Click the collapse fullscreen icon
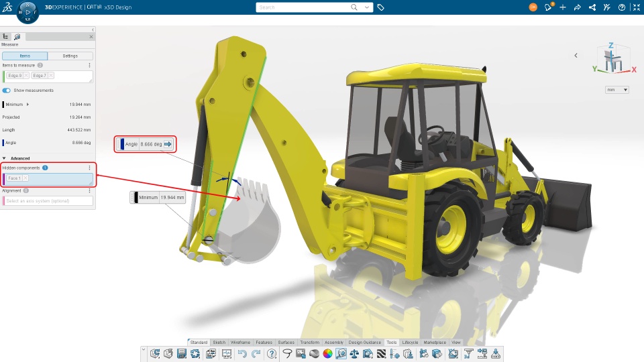Image resolution: width=644 pixels, height=362 pixels. pos(636,7)
